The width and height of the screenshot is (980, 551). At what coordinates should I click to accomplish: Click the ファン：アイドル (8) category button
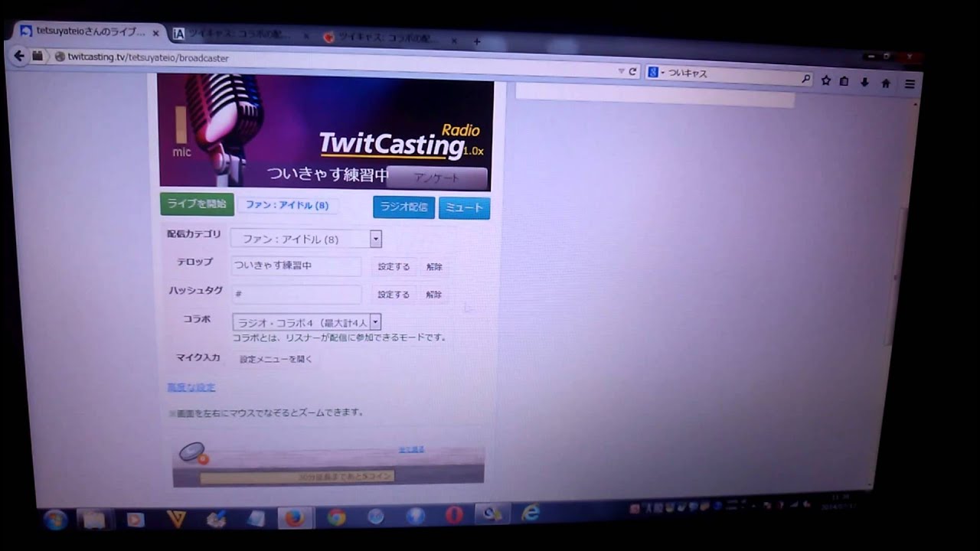point(287,205)
